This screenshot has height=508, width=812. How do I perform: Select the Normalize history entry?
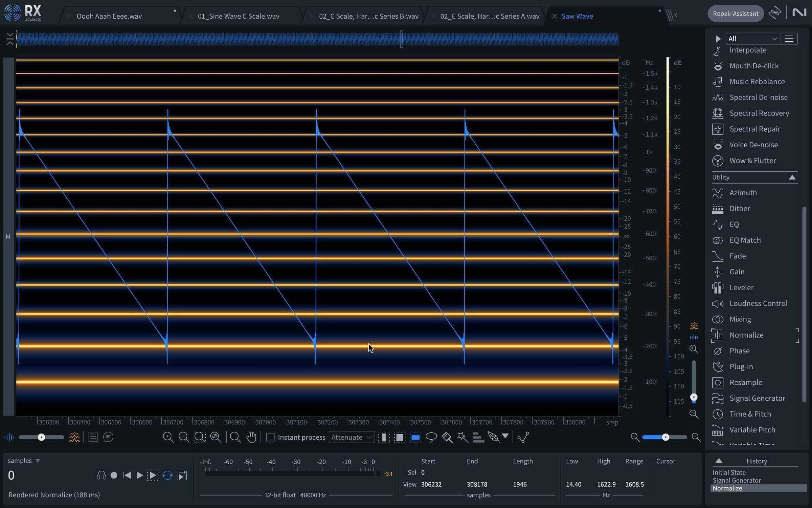(759, 488)
